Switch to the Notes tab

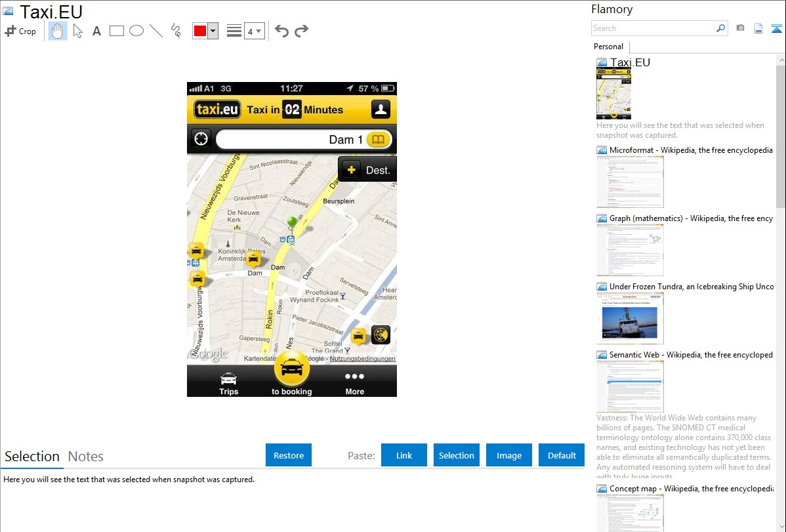[x=86, y=457]
